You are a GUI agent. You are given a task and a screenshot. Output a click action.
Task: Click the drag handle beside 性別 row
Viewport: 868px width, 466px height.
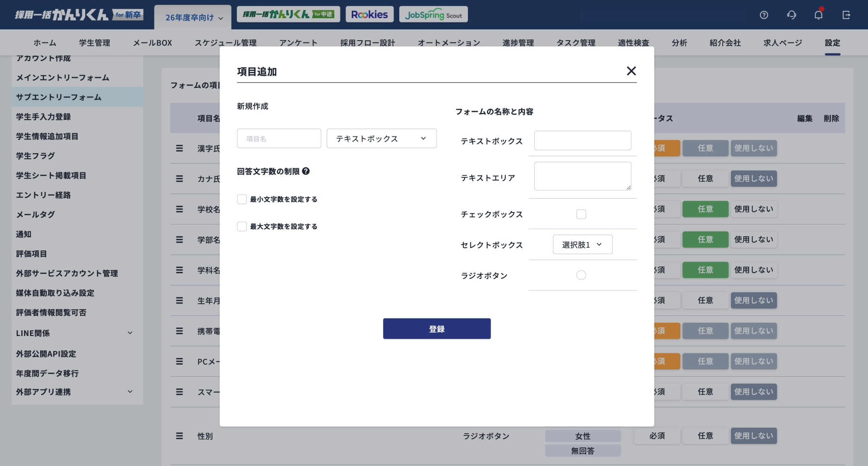(179, 436)
